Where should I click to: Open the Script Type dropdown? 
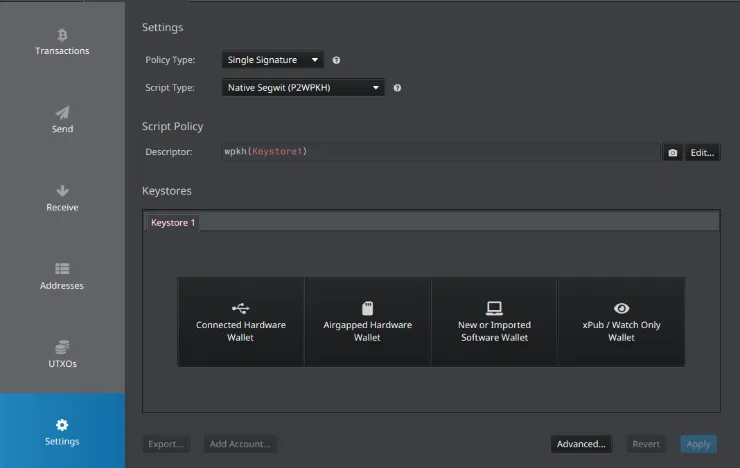point(303,88)
